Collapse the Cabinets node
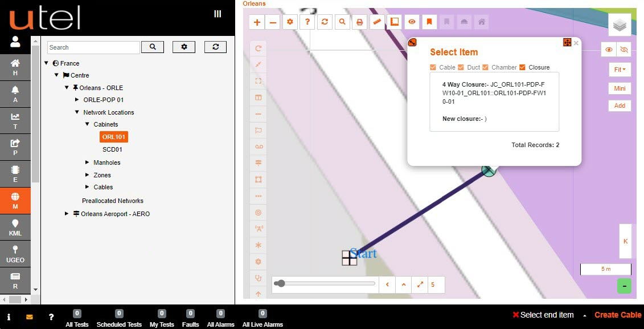 click(87, 124)
